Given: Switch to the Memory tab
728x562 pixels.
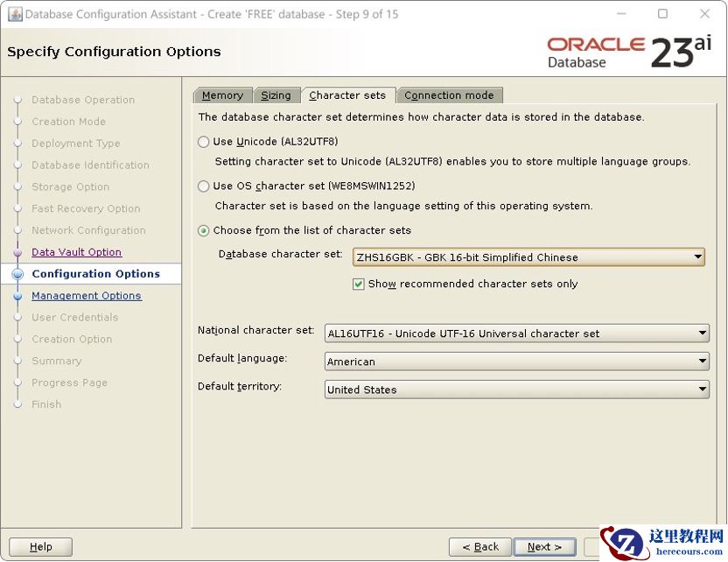Looking at the screenshot, I should coord(223,95).
